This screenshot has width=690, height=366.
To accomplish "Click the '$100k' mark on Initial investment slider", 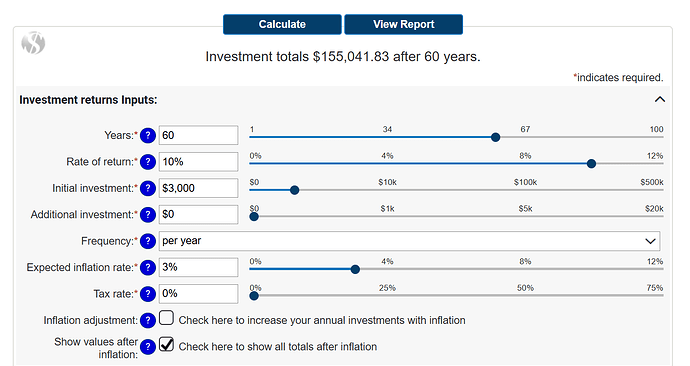I will click(x=525, y=182).
